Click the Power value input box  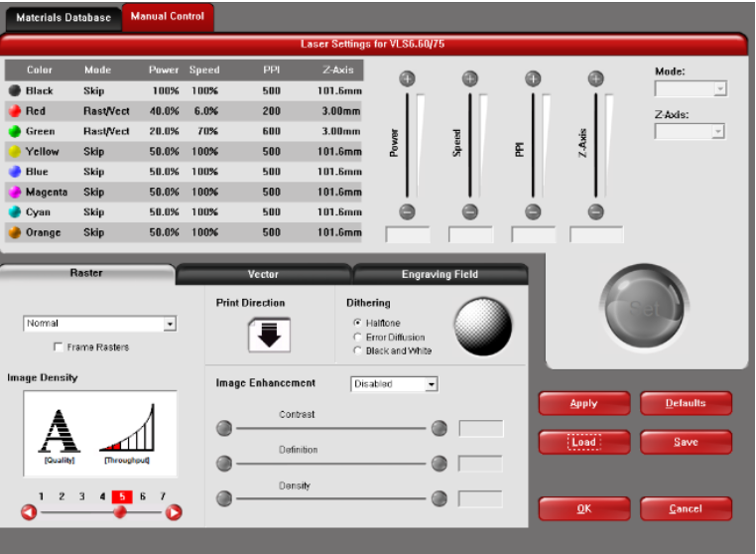click(x=408, y=234)
